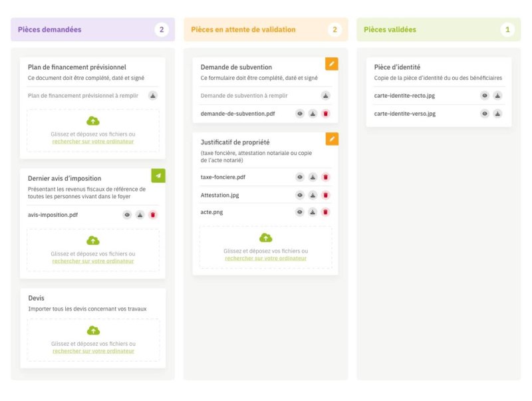
Task: Download avis-imposition.pdf file
Action: pyautogui.click(x=140, y=215)
